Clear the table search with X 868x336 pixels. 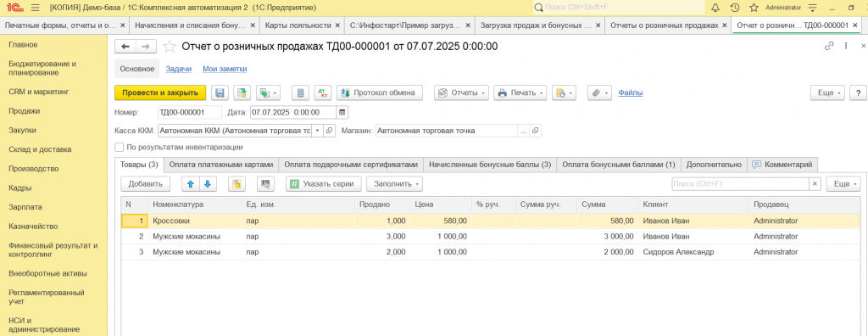pyautogui.click(x=815, y=183)
